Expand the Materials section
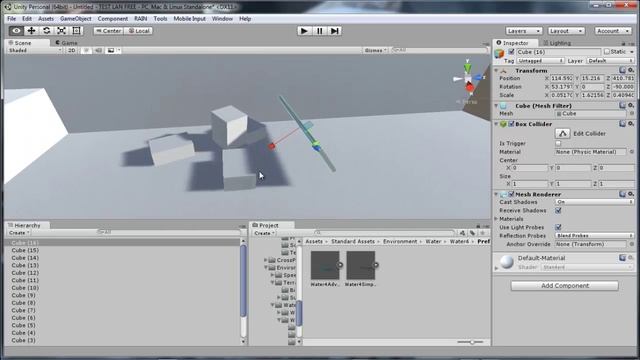Viewport: 640px width, 360px height. click(x=496, y=219)
